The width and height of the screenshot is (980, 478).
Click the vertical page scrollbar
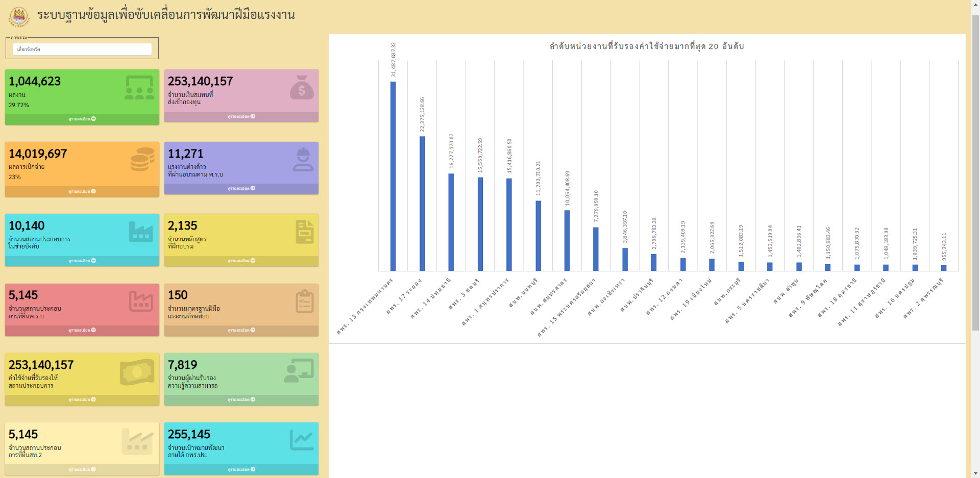[975, 173]
